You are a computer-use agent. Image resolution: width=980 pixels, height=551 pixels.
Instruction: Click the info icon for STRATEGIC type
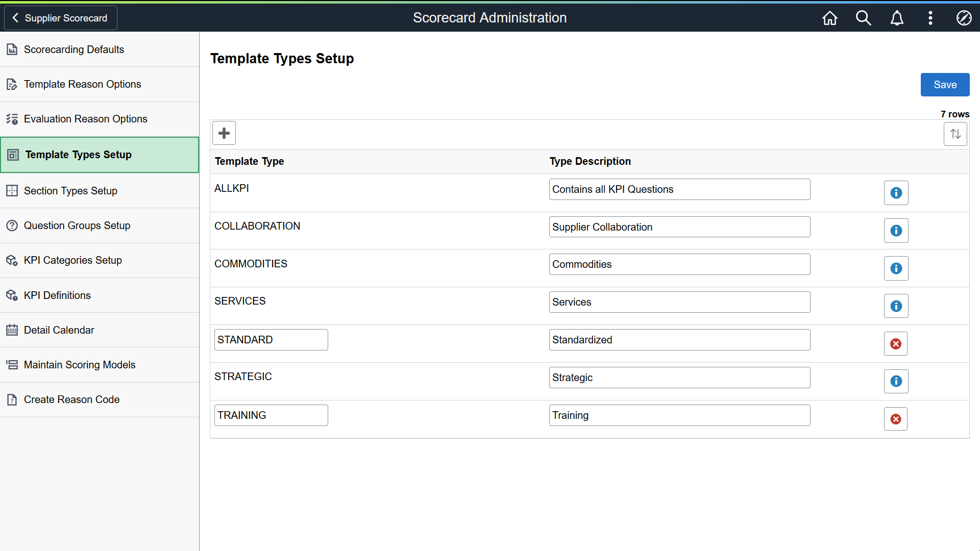(x=896, y=381)
